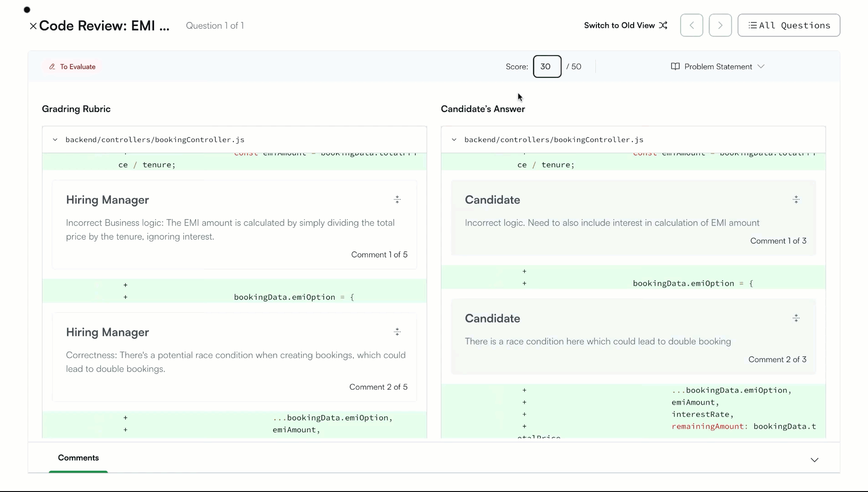Close the Code Review panel

(32, 26)
